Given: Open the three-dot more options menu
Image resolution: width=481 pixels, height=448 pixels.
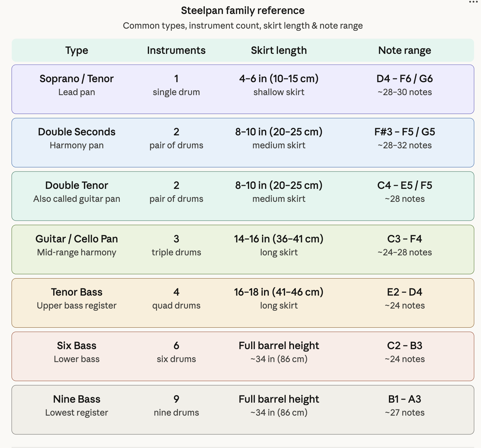Looking at the screenshot, I should click(473, 2).
